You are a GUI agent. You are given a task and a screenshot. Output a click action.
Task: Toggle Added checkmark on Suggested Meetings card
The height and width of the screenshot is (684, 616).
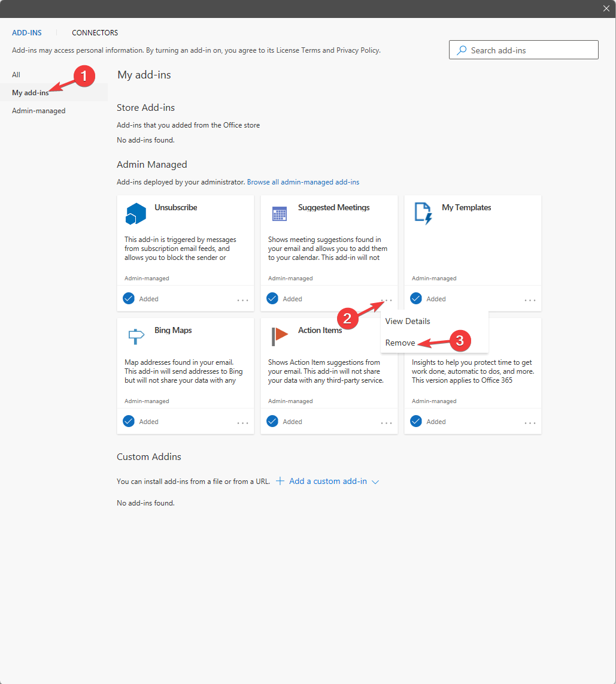[272, 298]
